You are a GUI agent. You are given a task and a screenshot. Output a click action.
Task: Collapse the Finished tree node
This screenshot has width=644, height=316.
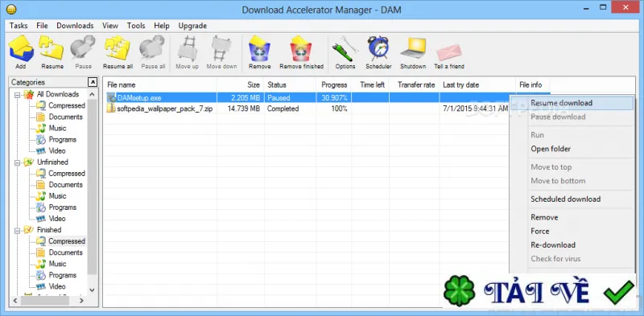[x=17, y=230]
